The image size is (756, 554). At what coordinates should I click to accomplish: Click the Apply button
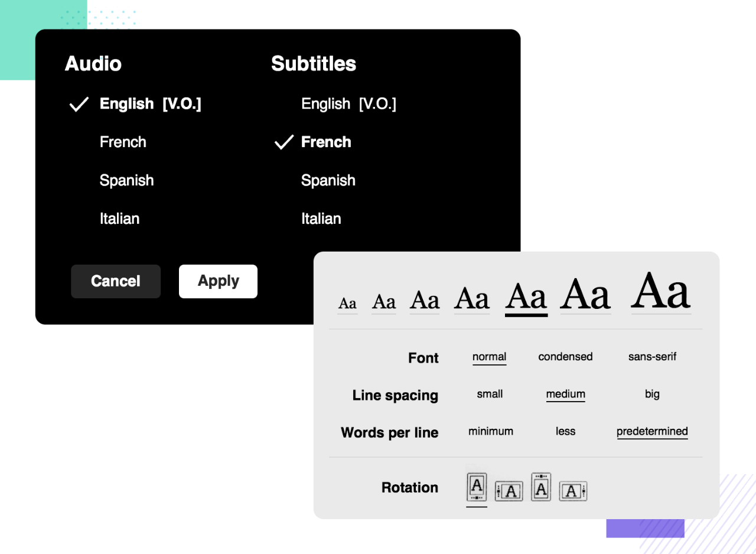point(218,281)
